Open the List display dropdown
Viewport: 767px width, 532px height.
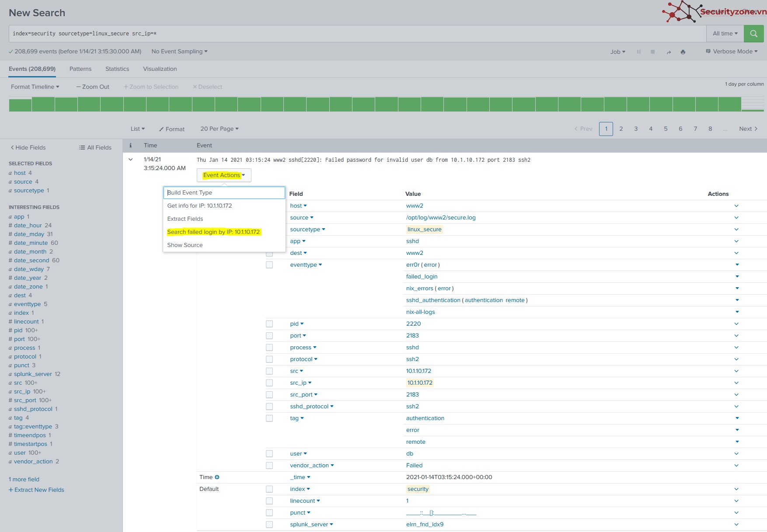point(137,129)
